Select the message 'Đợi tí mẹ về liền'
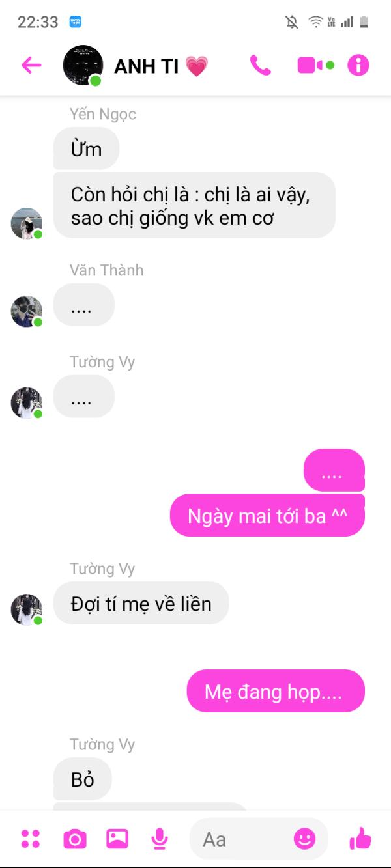Screen dimensions: 391x868 pos(141,603)
